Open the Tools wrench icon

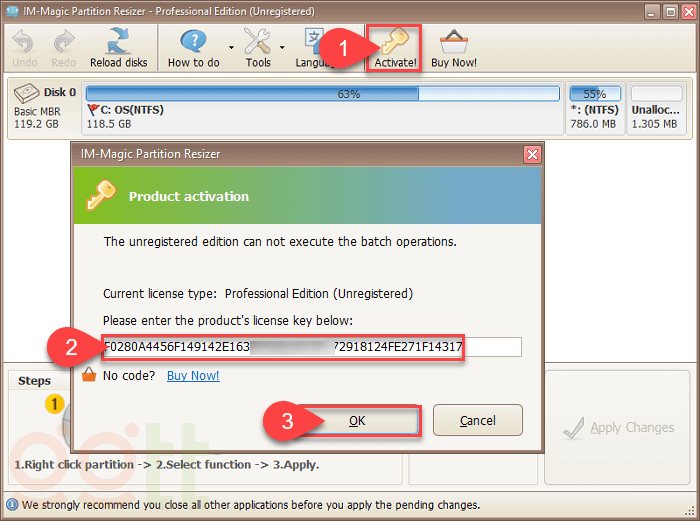pyautogui.click(x=257, y=42)
